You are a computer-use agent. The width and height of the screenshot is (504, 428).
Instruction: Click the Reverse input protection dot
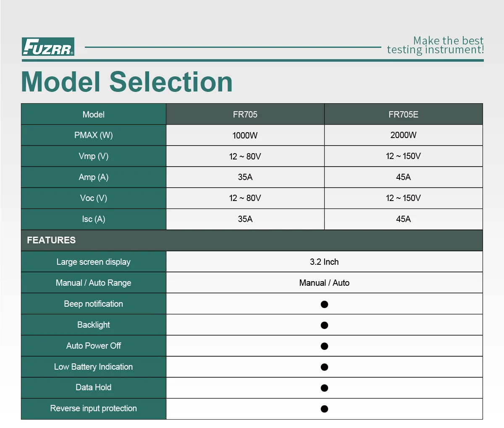click(324, 409)
